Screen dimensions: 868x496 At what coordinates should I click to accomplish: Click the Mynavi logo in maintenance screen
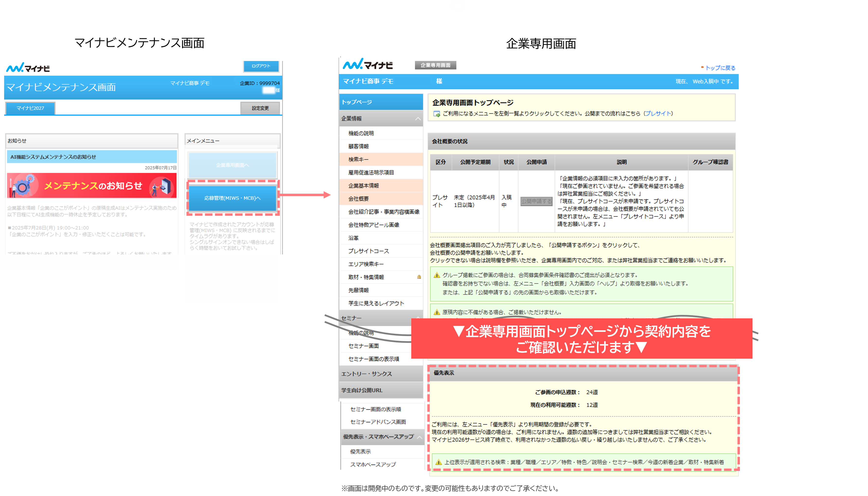(x=28, y=68)
